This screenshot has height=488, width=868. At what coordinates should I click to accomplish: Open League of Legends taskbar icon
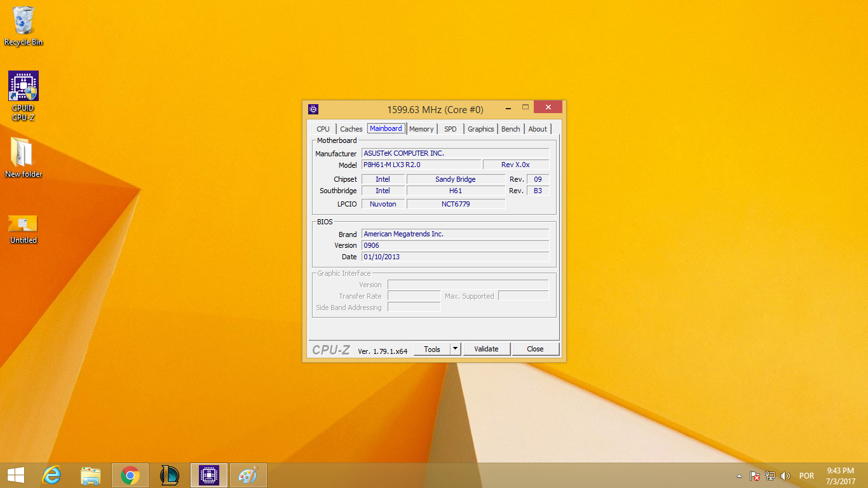(x=170, y=475)
